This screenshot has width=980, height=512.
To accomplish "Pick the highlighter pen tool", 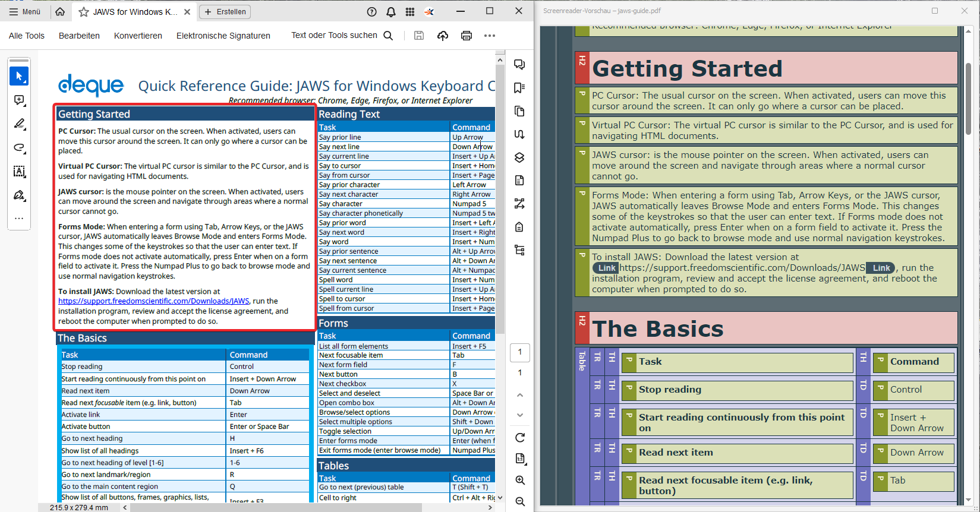I will click(x=19, y=124).
